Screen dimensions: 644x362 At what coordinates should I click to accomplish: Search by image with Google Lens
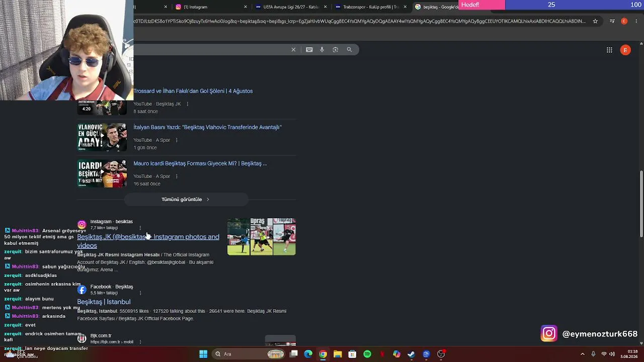(335, 49)
